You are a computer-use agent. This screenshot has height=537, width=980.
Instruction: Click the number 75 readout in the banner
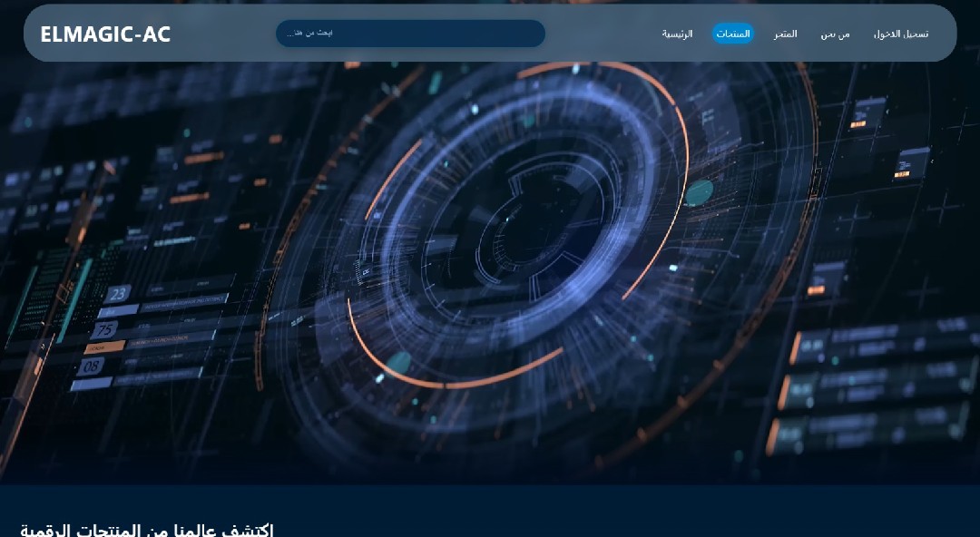[x=105, y=330]
